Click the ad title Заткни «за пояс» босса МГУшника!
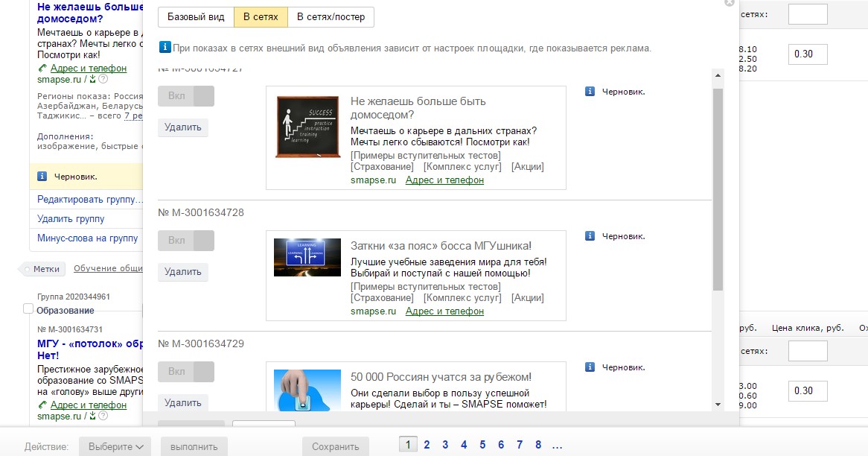The image size is (868, 456). coord(441,246)
